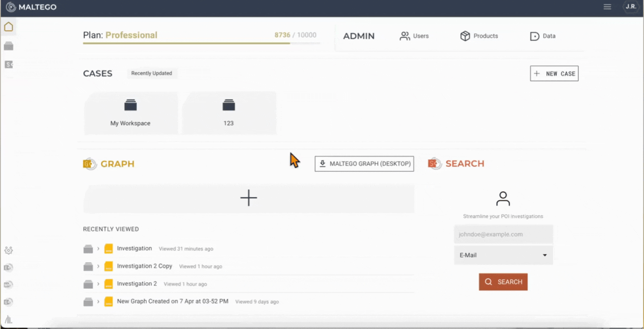Open the Data admin section
This screenshot has width=644, height=329.
(543, 36)
